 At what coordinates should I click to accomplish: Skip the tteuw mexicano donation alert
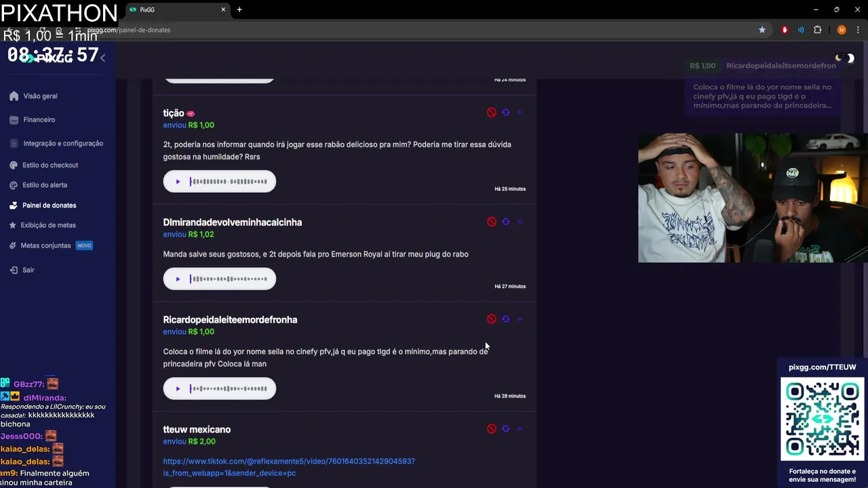520,429
